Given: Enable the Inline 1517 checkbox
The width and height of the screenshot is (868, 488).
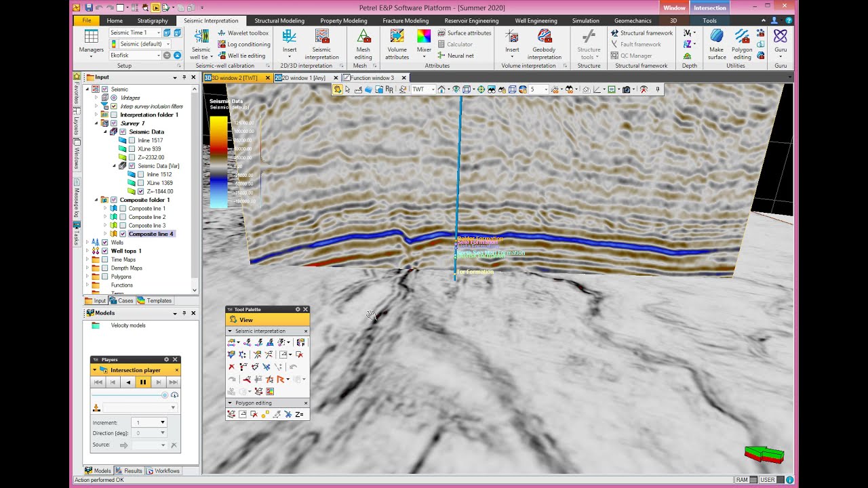Looking at the screenshot, I should [132, 140].
